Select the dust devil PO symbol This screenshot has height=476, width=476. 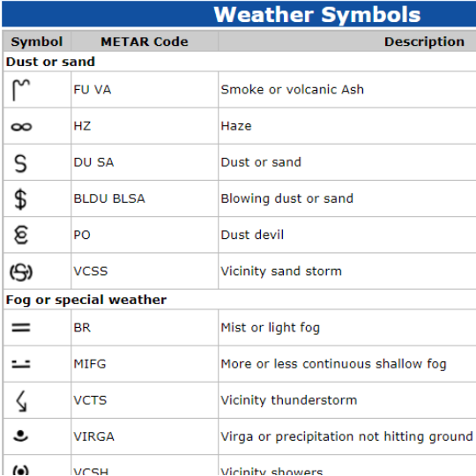pyautogui.click(x=21, y=235)
